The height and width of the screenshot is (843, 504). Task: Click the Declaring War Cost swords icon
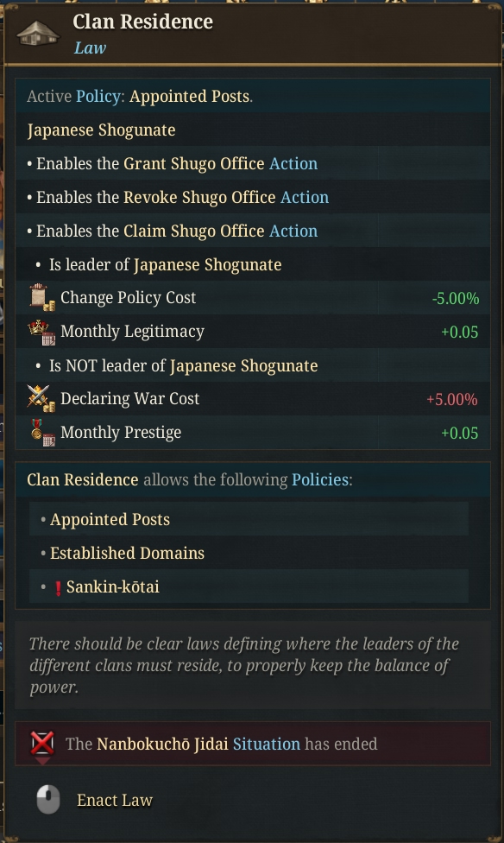(41, 399)
